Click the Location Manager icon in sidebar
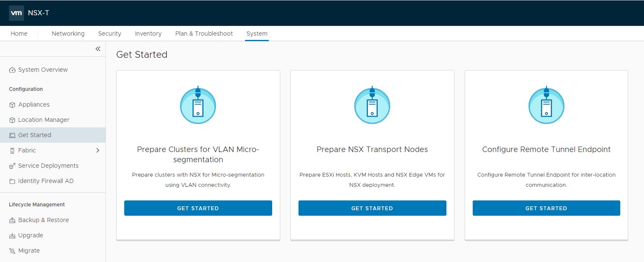644x262 pixels. click(x=12, y=120)
